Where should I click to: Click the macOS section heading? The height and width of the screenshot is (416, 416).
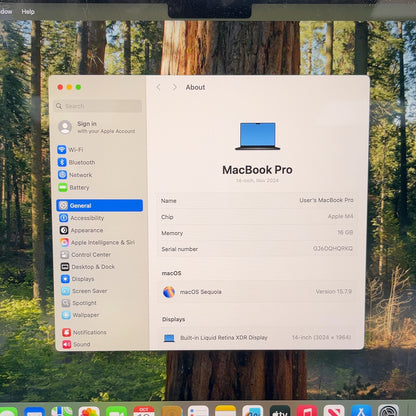tap(171, 273)
